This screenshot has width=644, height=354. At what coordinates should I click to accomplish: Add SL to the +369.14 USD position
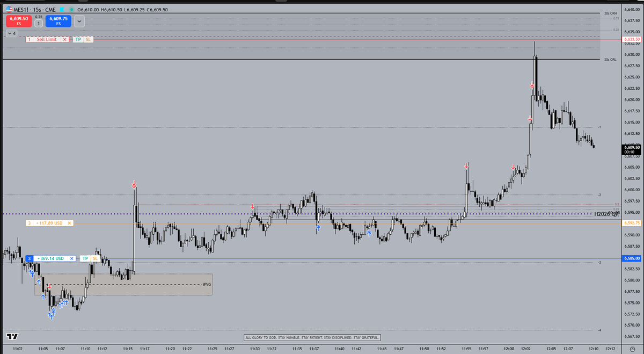pos(95,258)
